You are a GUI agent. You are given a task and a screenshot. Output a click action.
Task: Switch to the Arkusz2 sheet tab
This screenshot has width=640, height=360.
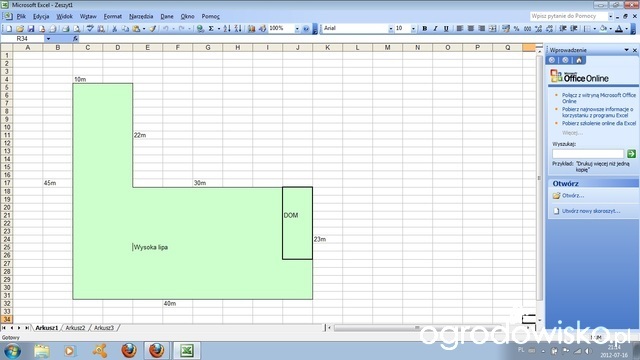pos(76,328)
